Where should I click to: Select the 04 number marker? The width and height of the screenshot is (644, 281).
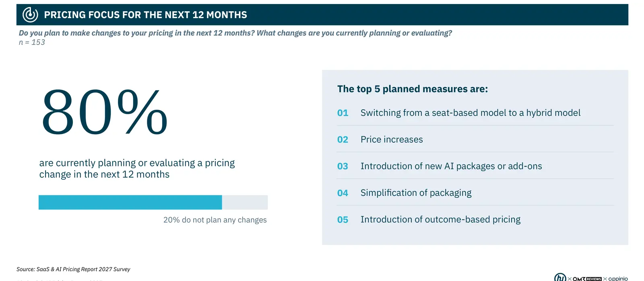pyautogui.click(x=343, y=193)
